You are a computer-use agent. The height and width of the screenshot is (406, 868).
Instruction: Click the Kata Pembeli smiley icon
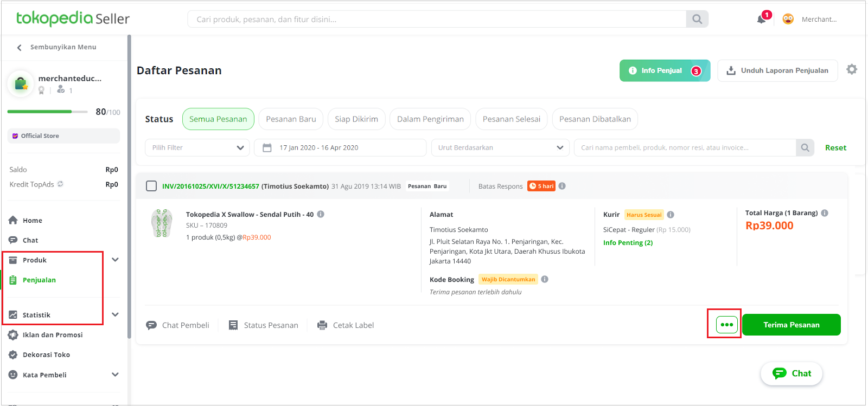click(x=13, y=375)
